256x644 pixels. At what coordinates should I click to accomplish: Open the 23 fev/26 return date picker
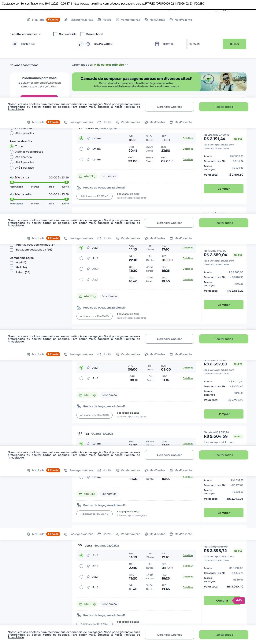[x=204, y=44]
